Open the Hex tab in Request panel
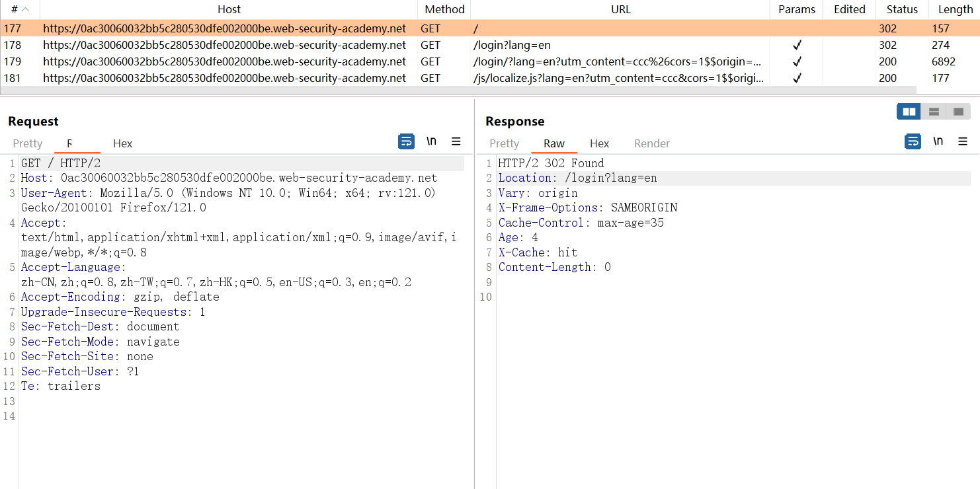The width and height of the screenshot is (980, 489). (x=122, y=143)
